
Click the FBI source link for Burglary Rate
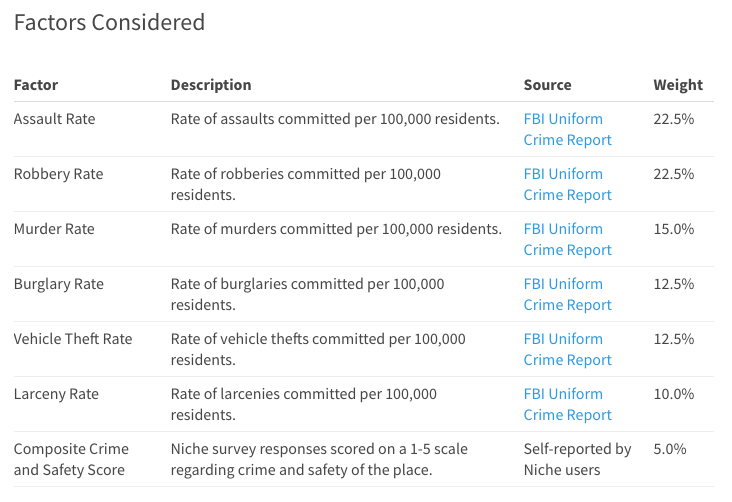point(567,294)
